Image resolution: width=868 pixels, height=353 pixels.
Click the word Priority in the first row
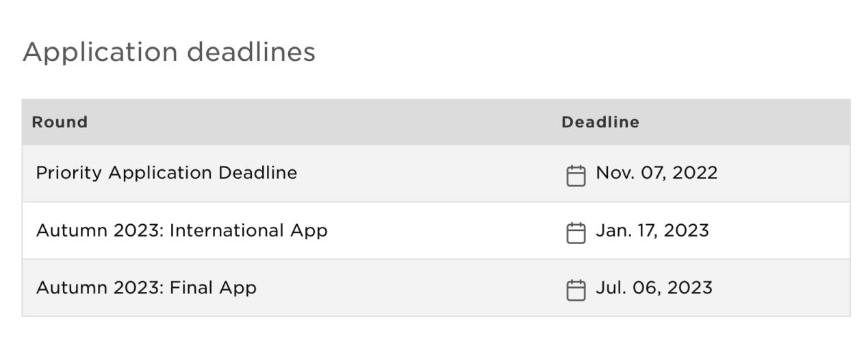tap(69, 173)
